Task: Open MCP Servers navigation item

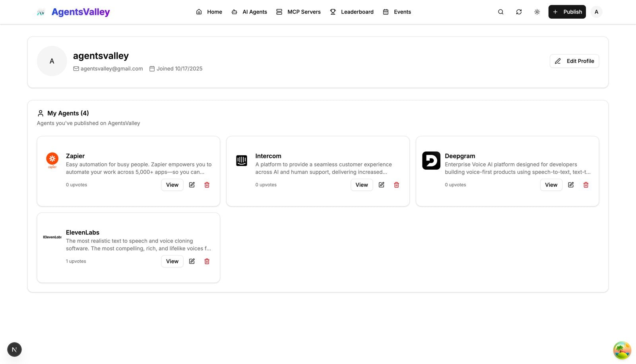Action: click(x=299, y=12)
